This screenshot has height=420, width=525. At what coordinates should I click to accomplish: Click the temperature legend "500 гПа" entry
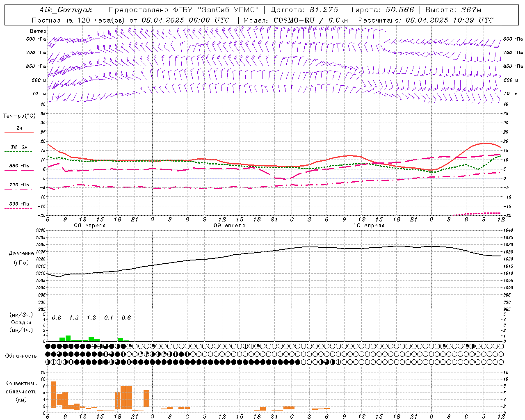click(19, 204)
